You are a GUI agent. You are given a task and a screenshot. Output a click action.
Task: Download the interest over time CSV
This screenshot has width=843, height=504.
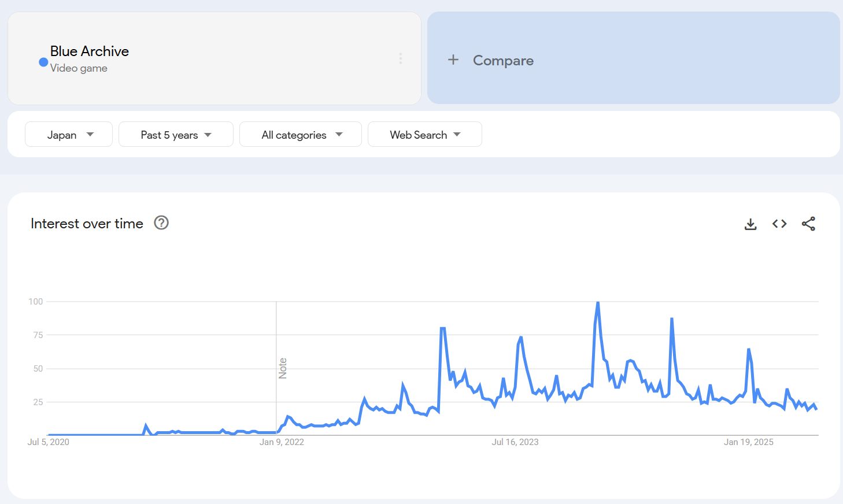pos(750,224)
